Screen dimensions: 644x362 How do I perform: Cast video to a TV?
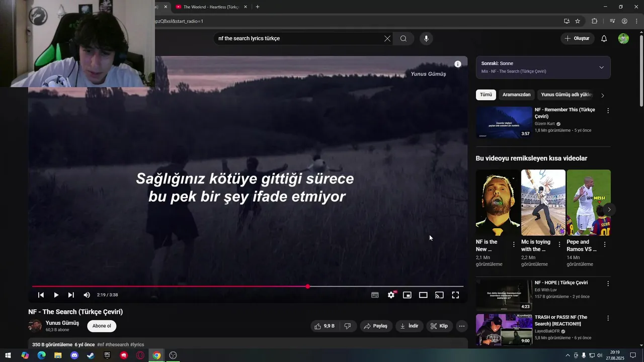(439, 295)
